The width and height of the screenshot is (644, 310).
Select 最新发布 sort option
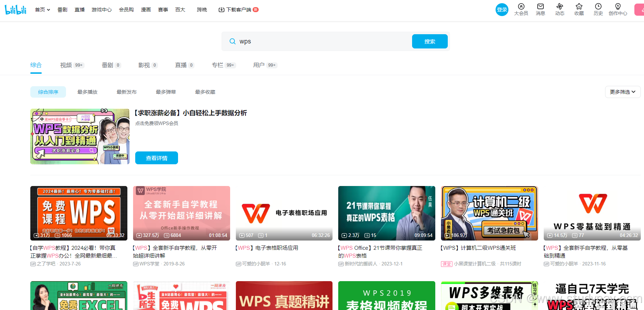(127, 92)
